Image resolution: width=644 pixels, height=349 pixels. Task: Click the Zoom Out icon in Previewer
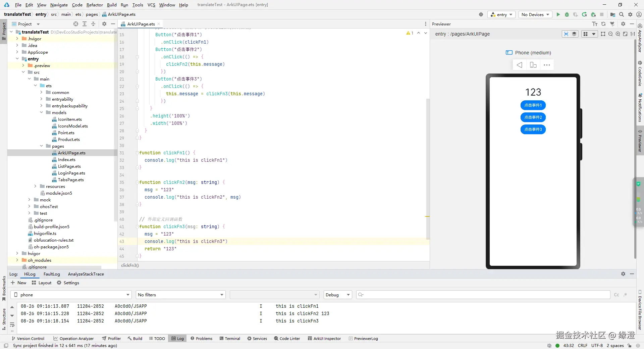[610, 34]
